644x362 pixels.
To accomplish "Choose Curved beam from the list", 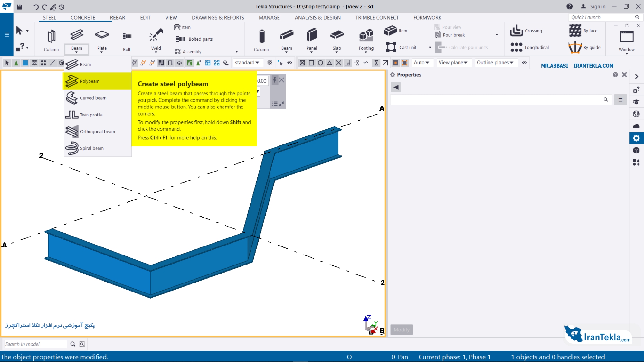I will (x=97, y=98).
